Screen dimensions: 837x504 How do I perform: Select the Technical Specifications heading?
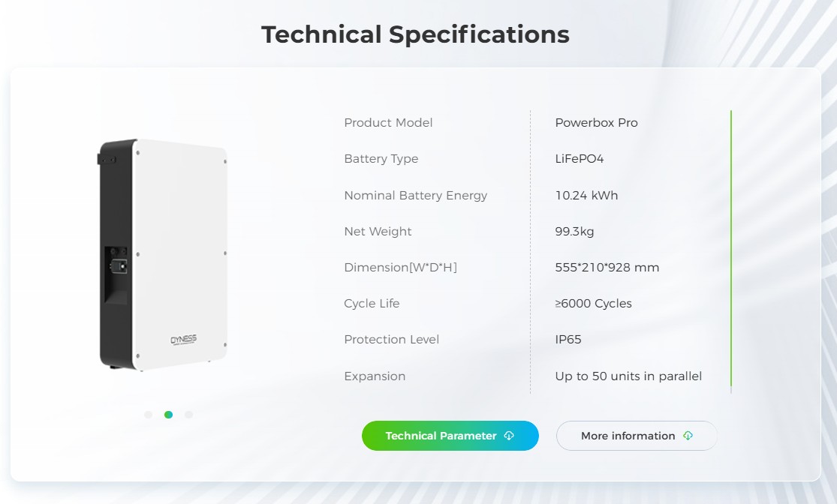point(415,34)
